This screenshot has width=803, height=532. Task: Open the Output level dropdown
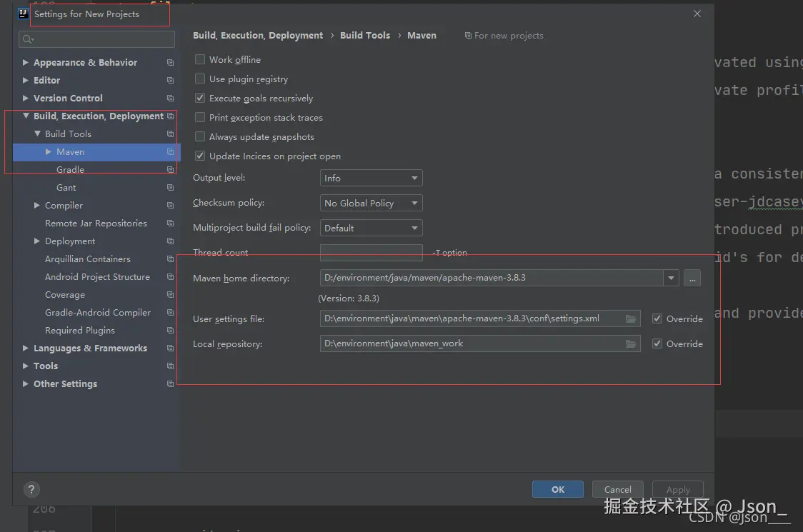371,179
